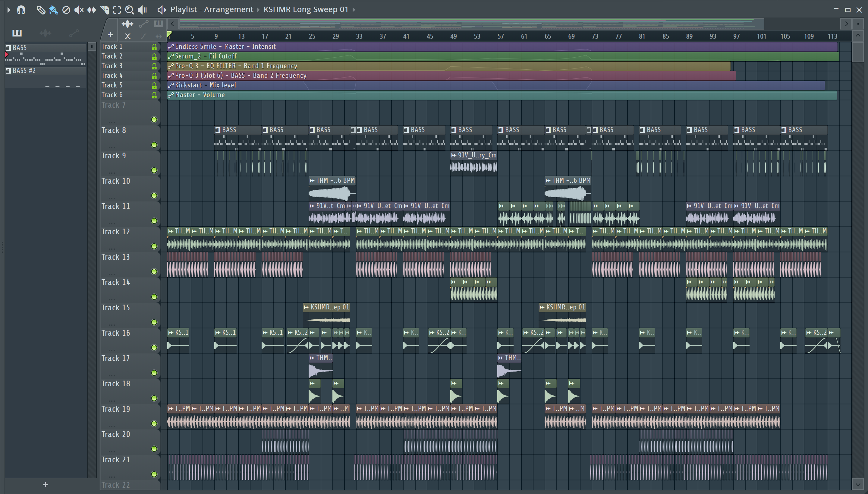The width and height of the screenshot is (868, 494).
Task: Click the timeline overview minimap
Action: pyautogui.click(x=471, y=24)
